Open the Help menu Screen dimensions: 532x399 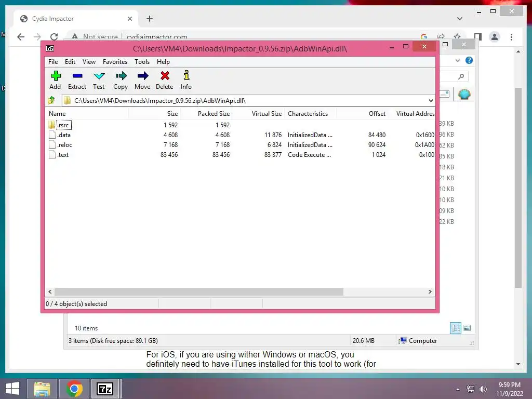pos(163,62)
